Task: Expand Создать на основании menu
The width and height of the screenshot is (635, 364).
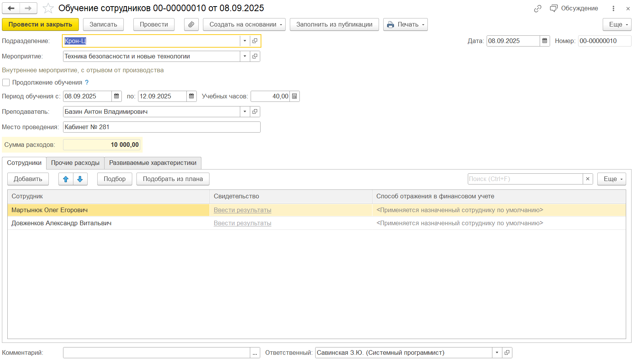Action: 244,25
